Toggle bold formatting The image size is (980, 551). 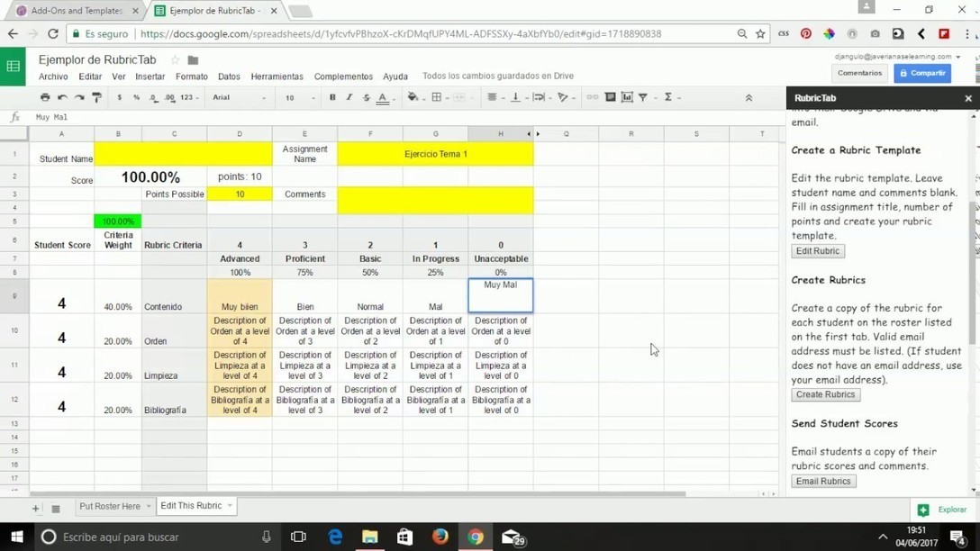click(x=332, y=97)
